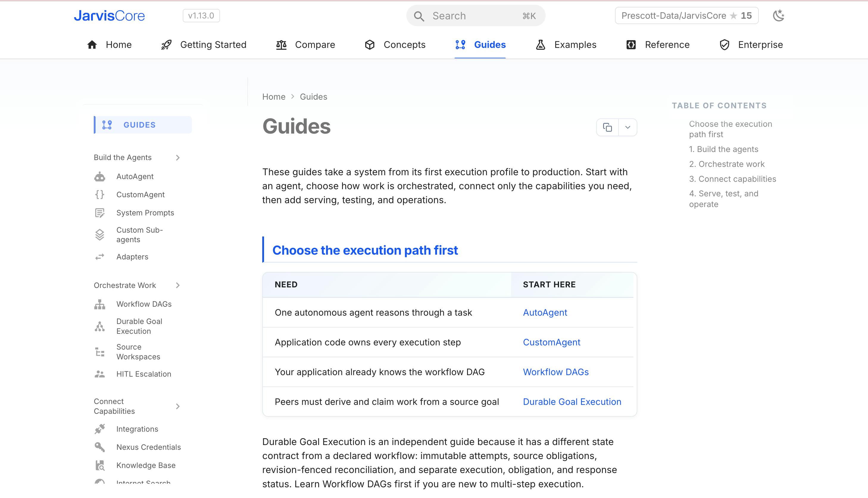Image resolution: width=868 pixels, height=498 pixels.
Task: Go to the Enterprise tab
Action: (x=751, y=45)
